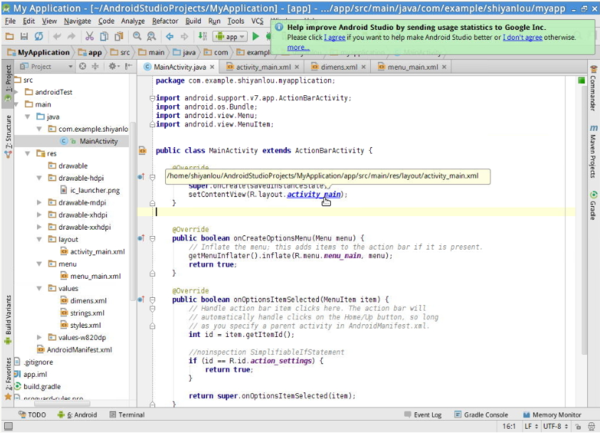Click the Replace magnifier icon
The image size is (600, 433).
tap(152, 37)
